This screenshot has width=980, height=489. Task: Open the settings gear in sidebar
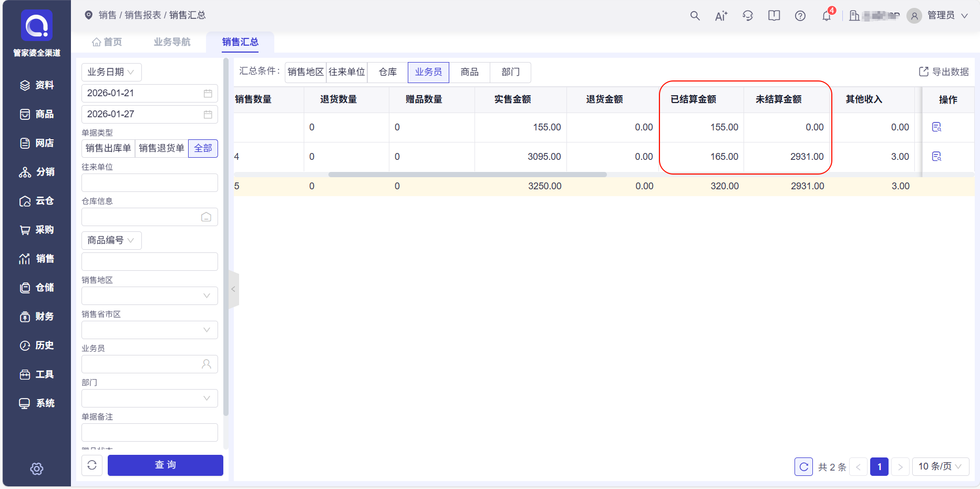tap(37, 468)
